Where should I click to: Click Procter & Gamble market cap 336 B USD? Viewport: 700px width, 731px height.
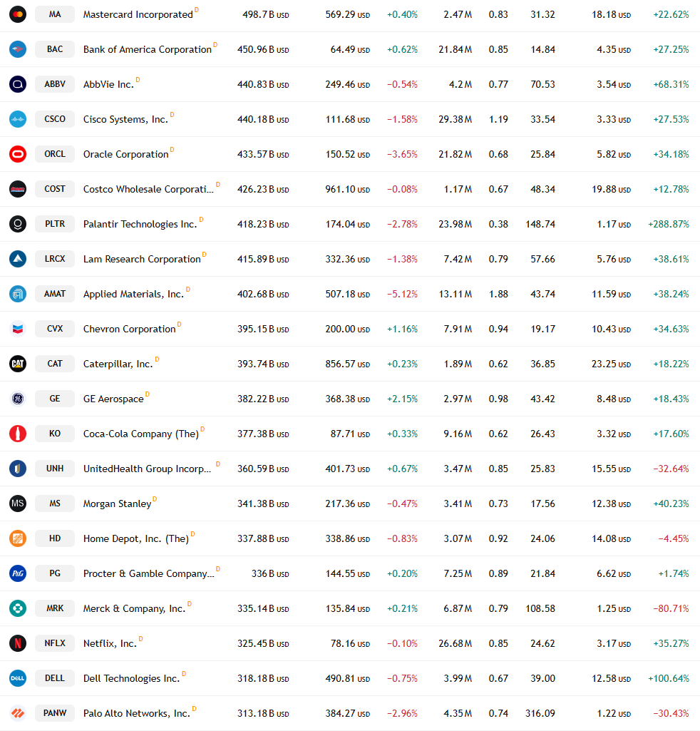[270, 574]
